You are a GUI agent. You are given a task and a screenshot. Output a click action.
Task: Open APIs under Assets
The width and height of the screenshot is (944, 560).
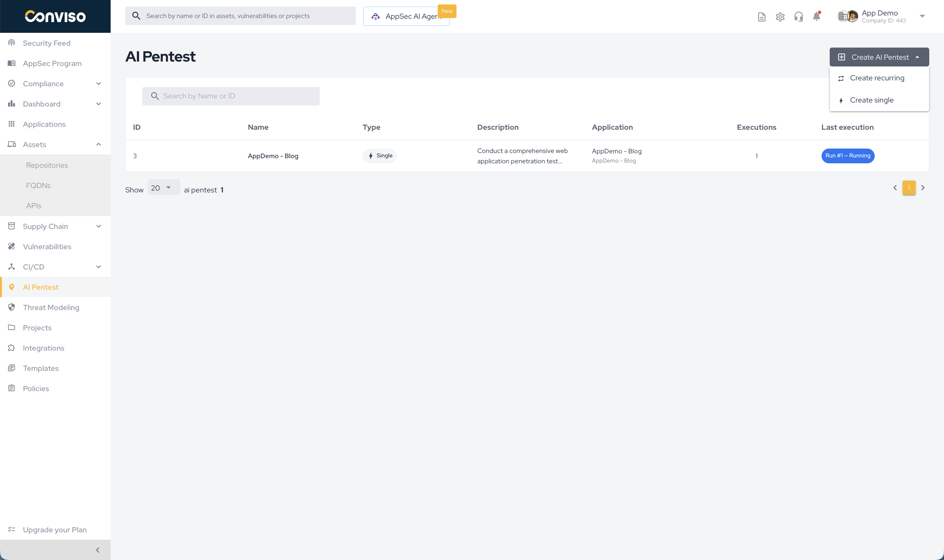coord(34,206)
